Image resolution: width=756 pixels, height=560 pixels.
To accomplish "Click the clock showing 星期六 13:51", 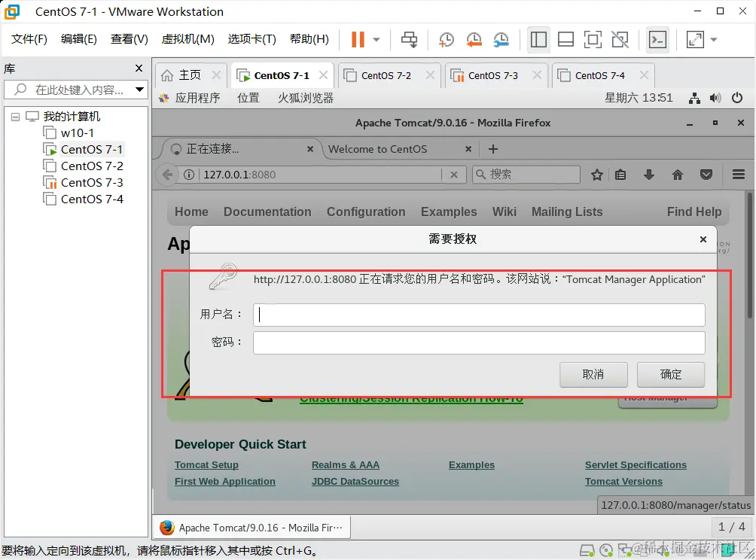I will pos(639,98).
